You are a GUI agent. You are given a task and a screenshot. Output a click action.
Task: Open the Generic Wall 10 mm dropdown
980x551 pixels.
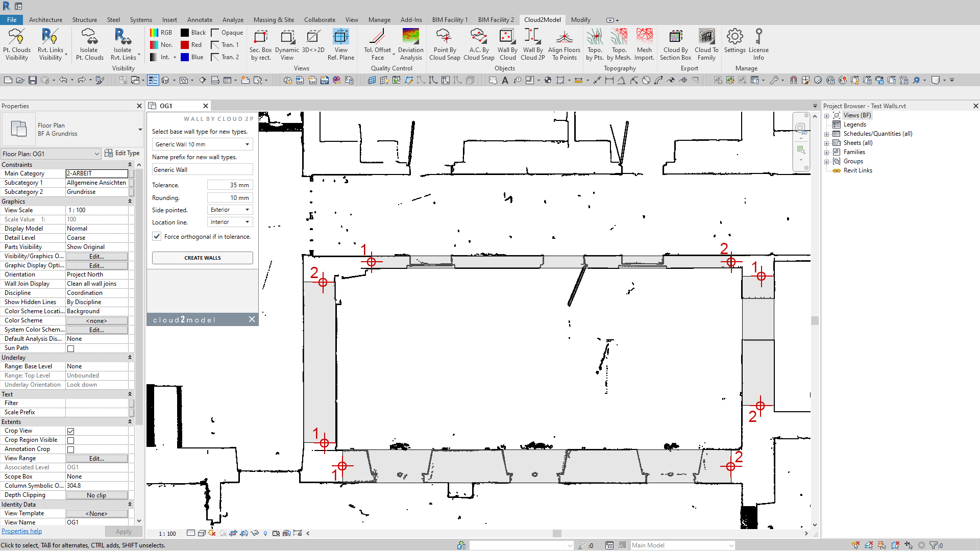[x=202, y=144]
